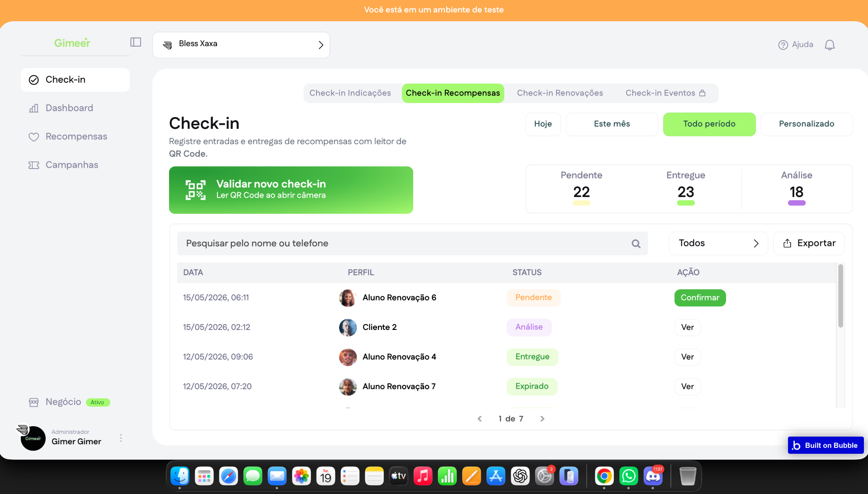Click date 15/05/2026, 02:12
The width and height of the screenshot is (868, 494).
coord(217,327)
